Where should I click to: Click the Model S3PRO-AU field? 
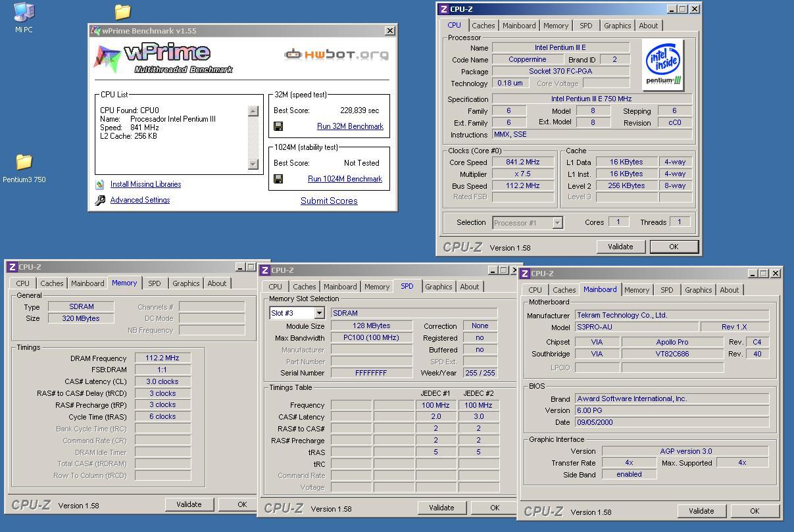636,327
